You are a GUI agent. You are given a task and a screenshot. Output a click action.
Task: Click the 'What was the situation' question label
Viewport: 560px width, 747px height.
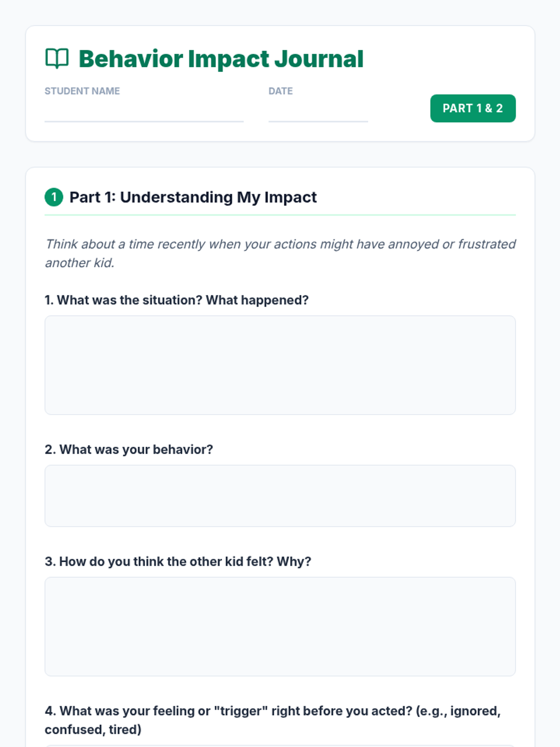[x=176, y=300]
